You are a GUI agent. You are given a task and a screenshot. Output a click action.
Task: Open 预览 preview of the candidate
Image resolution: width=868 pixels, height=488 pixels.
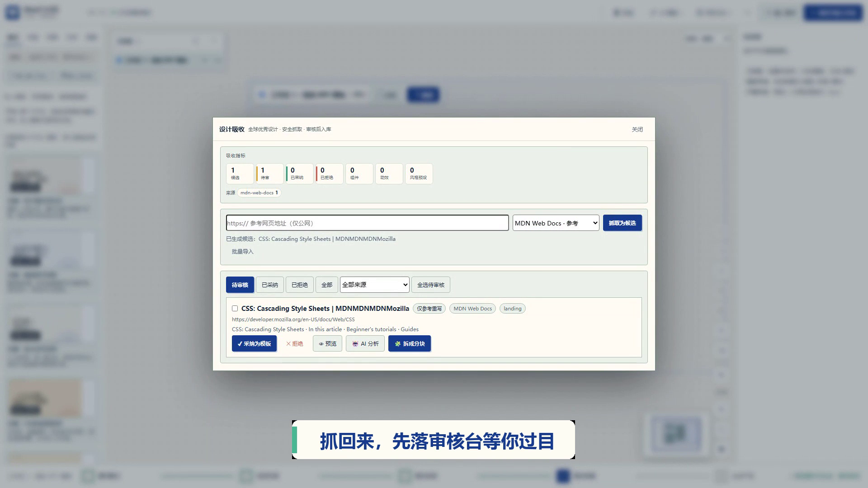coord(327,343)
